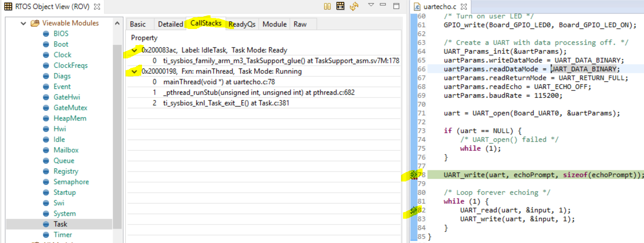Click UART_ECHO_OFF in the editor
Viewport: 644px width, 243px height.
point(561,87)
